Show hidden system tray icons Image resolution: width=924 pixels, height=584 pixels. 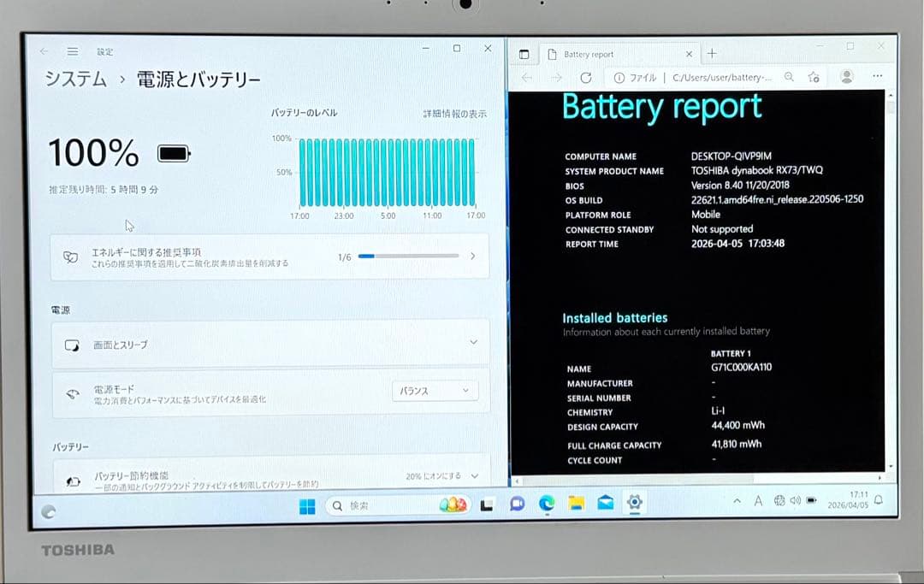pyautogui.click(x=737, y=501)
